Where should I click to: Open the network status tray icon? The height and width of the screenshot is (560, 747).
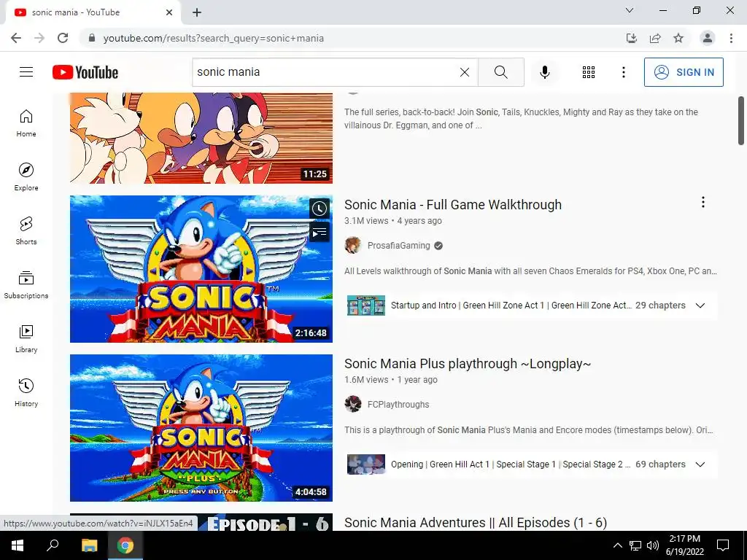point(635,545)
